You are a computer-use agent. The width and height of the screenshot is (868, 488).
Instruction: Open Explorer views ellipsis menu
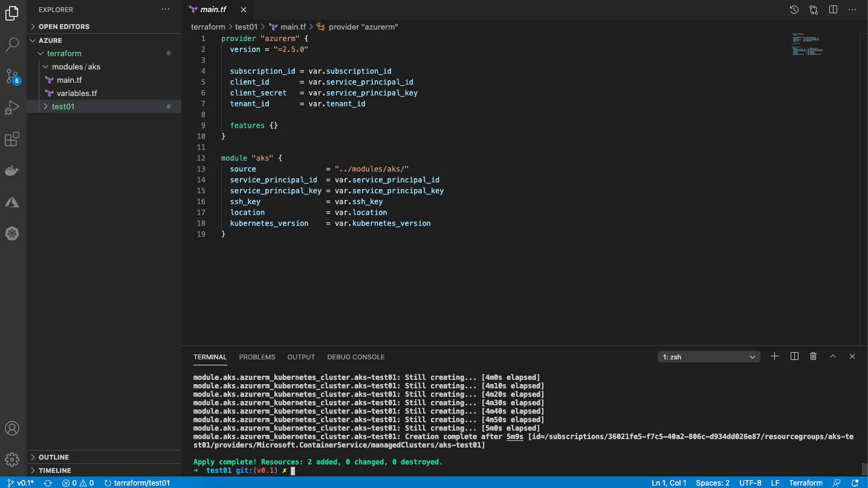[x=166, y=10]
